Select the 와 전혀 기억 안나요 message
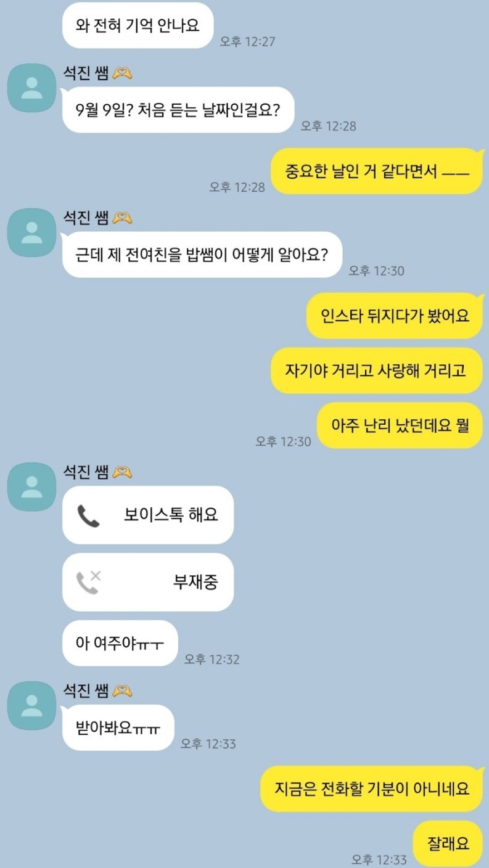The image size is (489, 868). (x=138, y=25)
